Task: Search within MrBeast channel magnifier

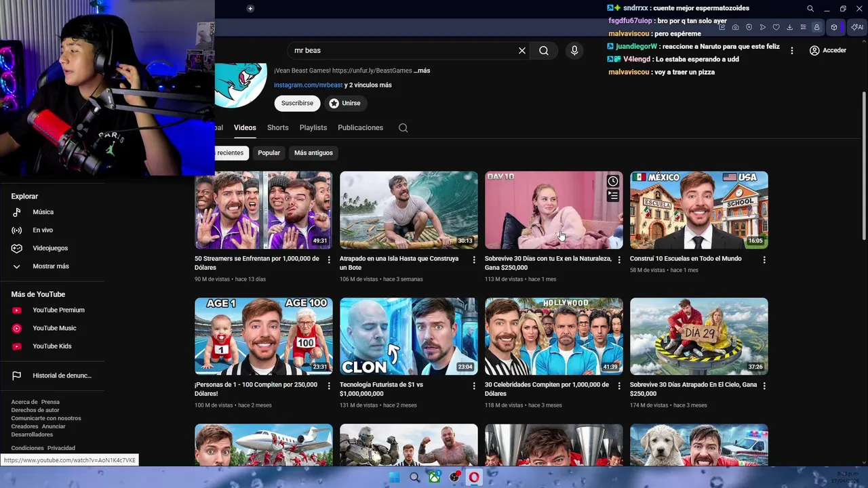Action: (x=403, y=127)
